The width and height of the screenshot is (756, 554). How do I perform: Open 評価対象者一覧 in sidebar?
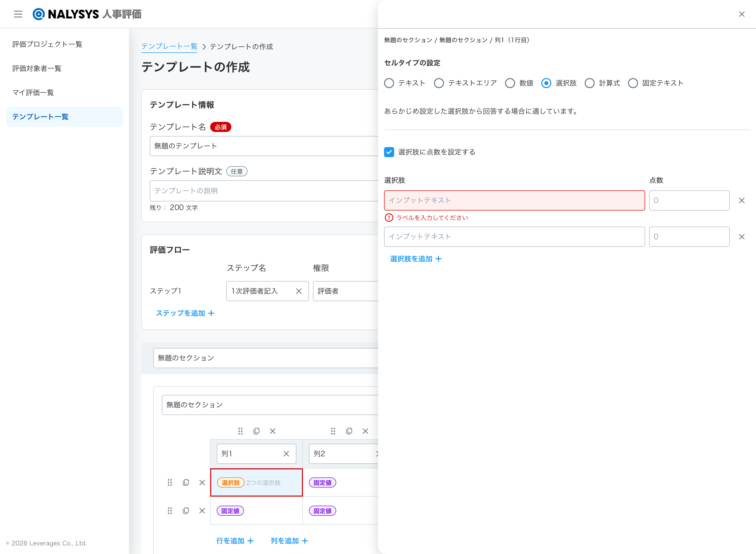[x=65, y=68]
